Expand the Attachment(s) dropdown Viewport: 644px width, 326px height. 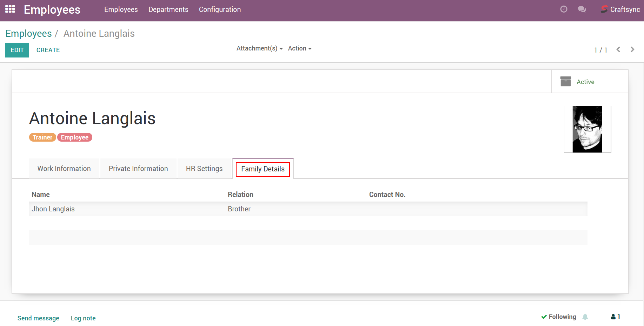pyautogui.click(x=259, y=48)
